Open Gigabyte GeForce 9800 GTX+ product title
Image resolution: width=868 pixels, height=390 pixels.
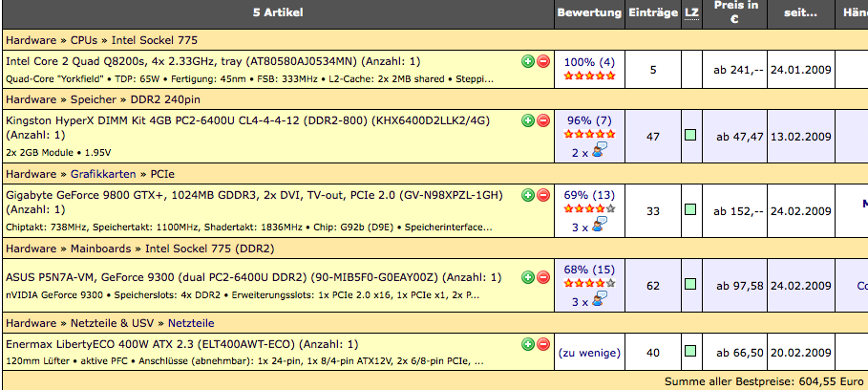[x=254, y=203]
